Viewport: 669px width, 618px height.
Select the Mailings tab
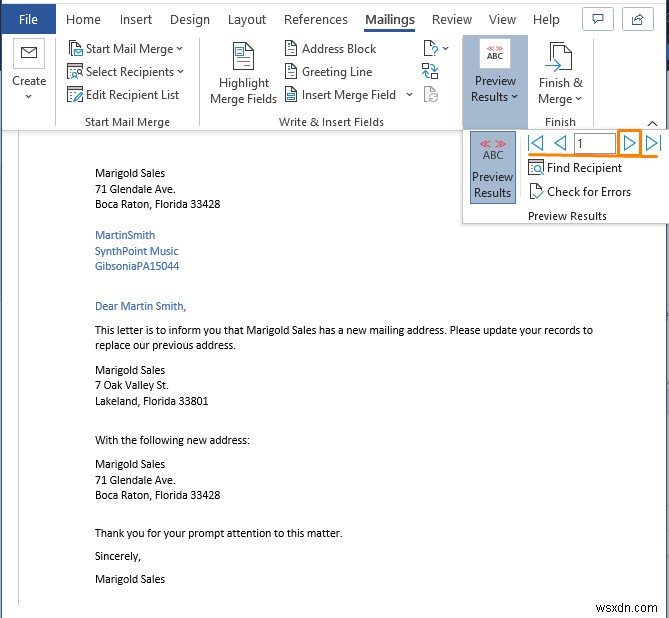(390, 20)
